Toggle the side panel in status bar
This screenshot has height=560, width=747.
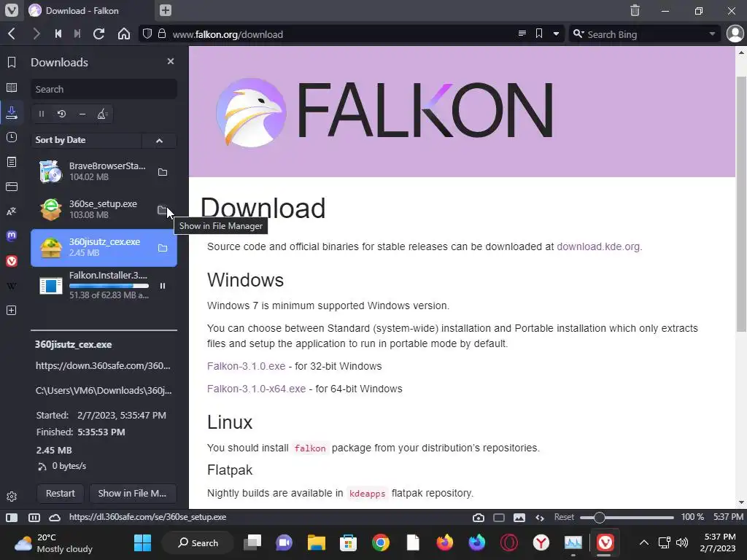coord(12,517)
